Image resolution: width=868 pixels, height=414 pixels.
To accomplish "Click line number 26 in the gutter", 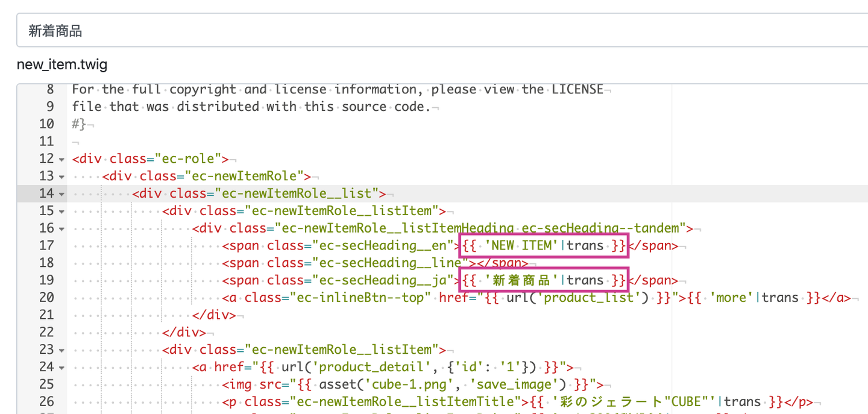I will (46, 401).
